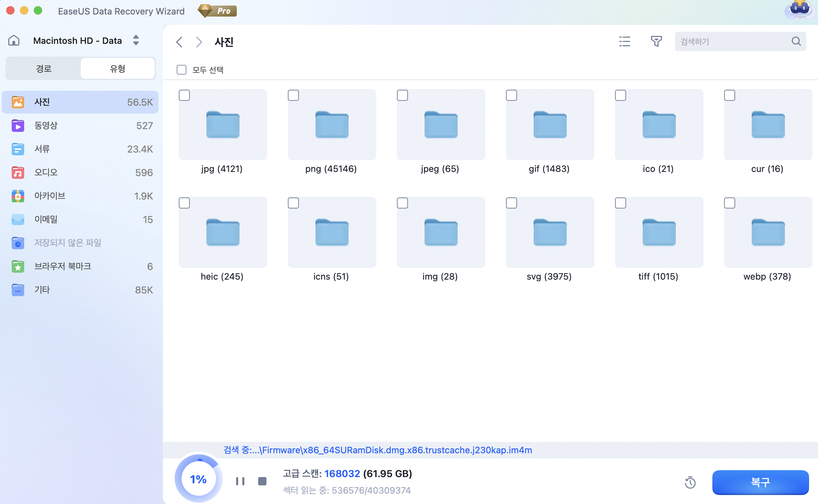This screenshot has width=818, height=504.
Task: Open the recovery history clock icon
Action: 690,482
